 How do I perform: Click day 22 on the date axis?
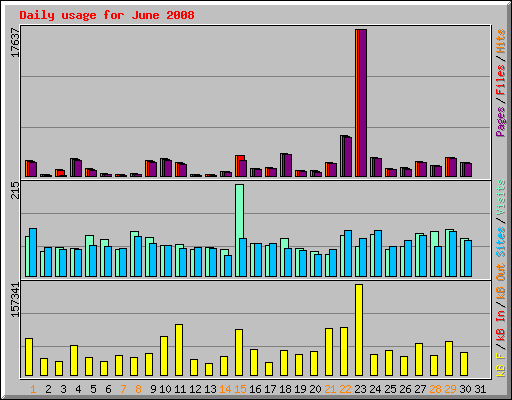[345, 389]
